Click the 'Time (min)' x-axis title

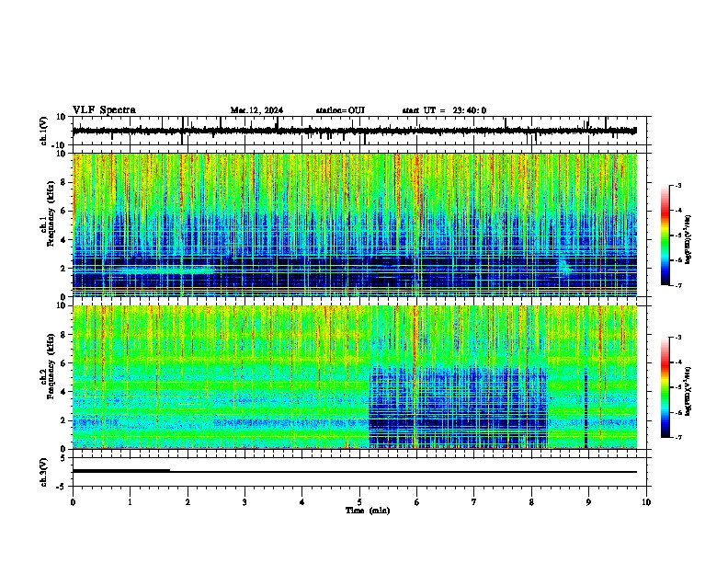368,511
